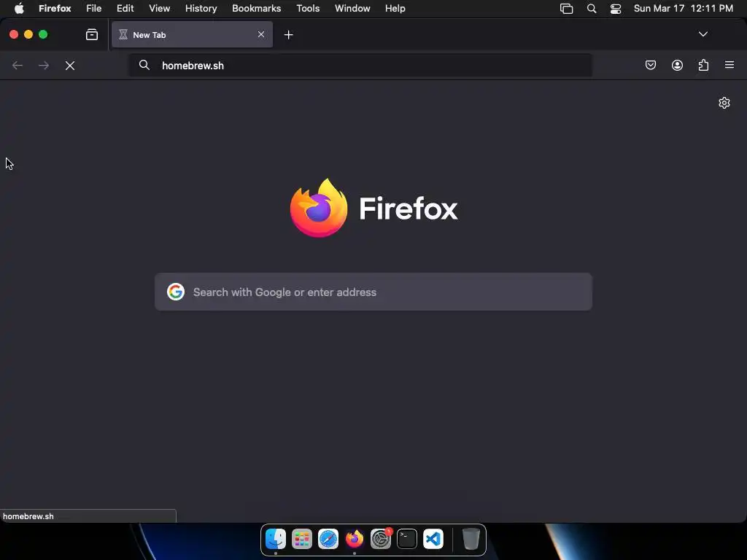
Task: Open Control Center in menu bar
Action: (616, 9)
